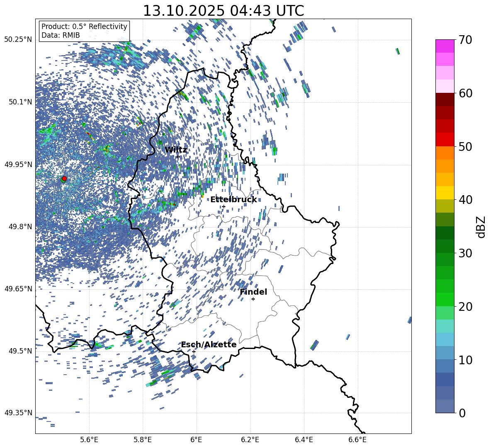Click the 40 tick on the colorbar
This screenshot has height=448, width=491.
pos(465,200)
